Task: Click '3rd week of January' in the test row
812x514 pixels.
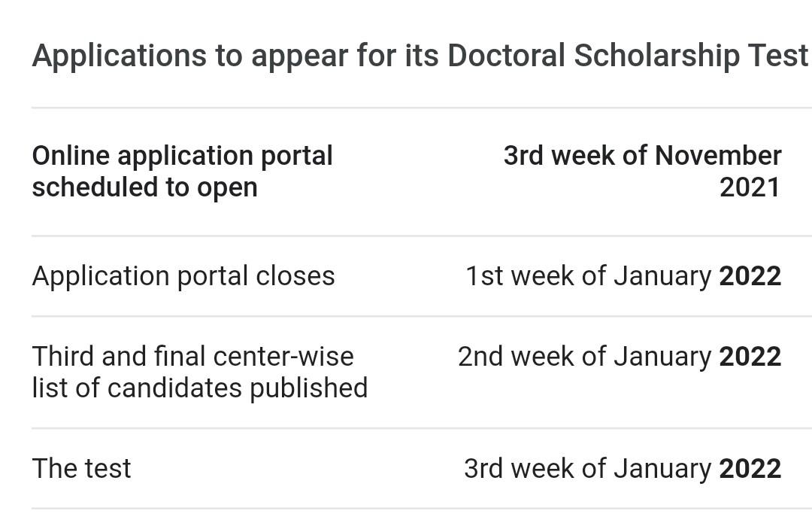Action: coord(587,468)
